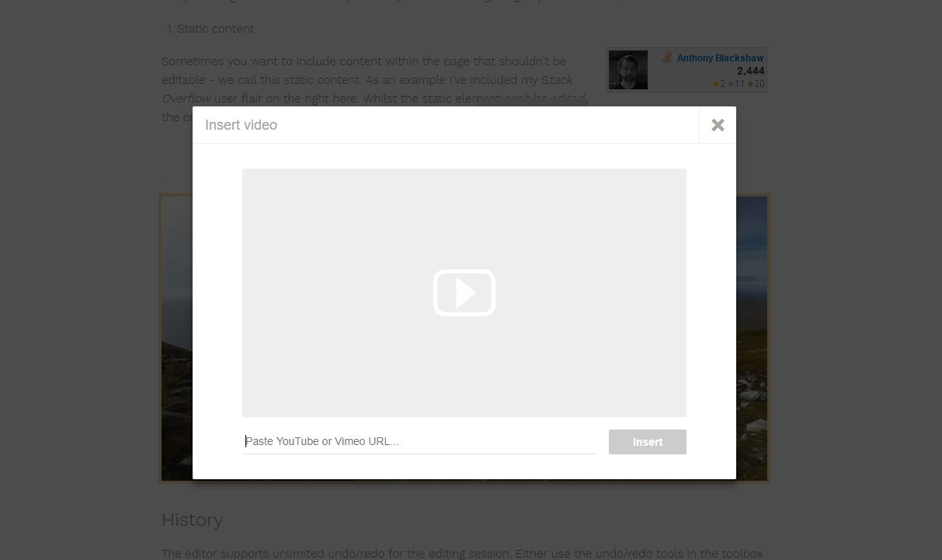
Task: Close the Insert video dialog
Action: click(x=718, y=125)
